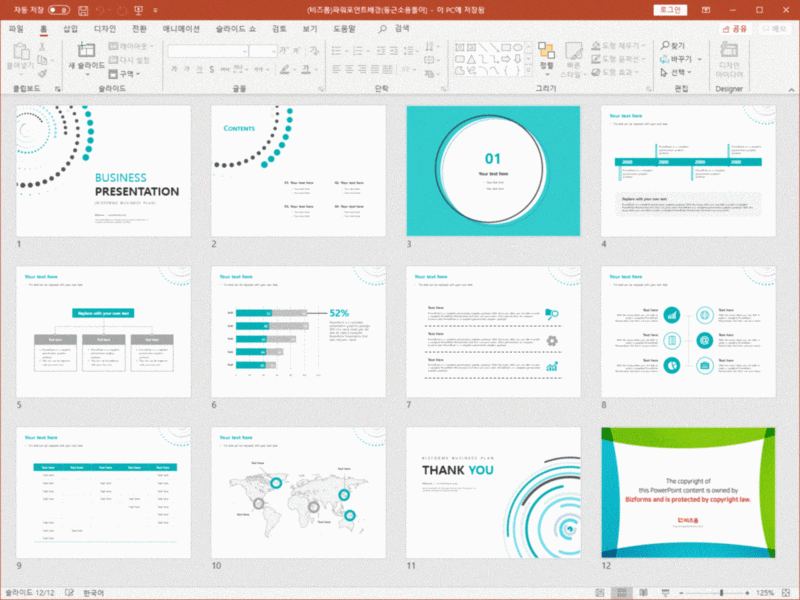Open Customize Quick Access Toolbar dropdown
The width and height of the screenshot is (800, 600).
click(156, 10)
